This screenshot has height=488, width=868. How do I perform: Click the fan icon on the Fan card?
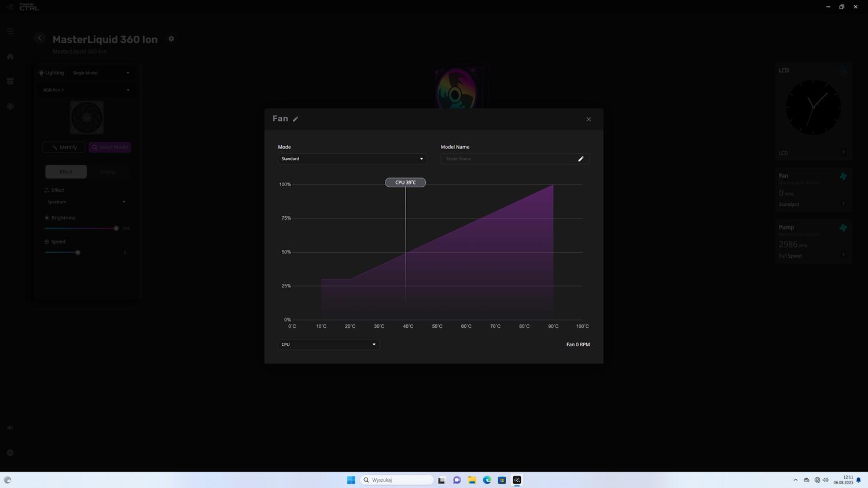click(843, 176)
